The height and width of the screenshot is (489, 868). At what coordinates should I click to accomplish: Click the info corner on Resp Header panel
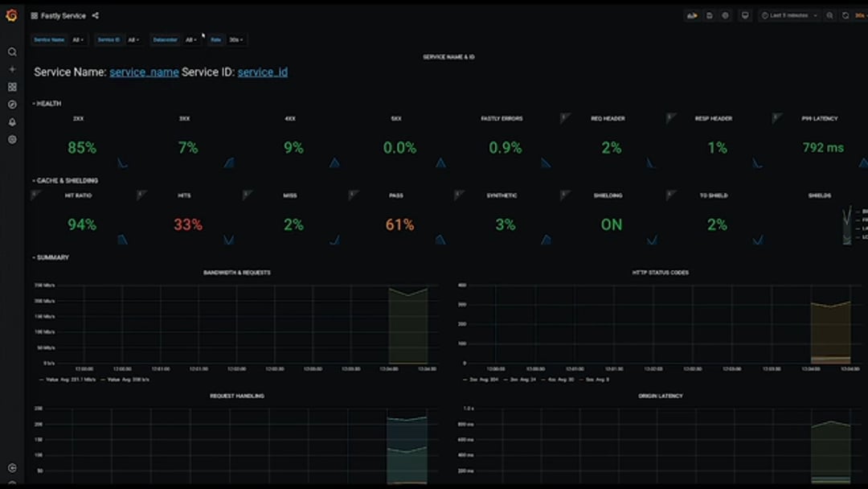[x=669, y=117]
